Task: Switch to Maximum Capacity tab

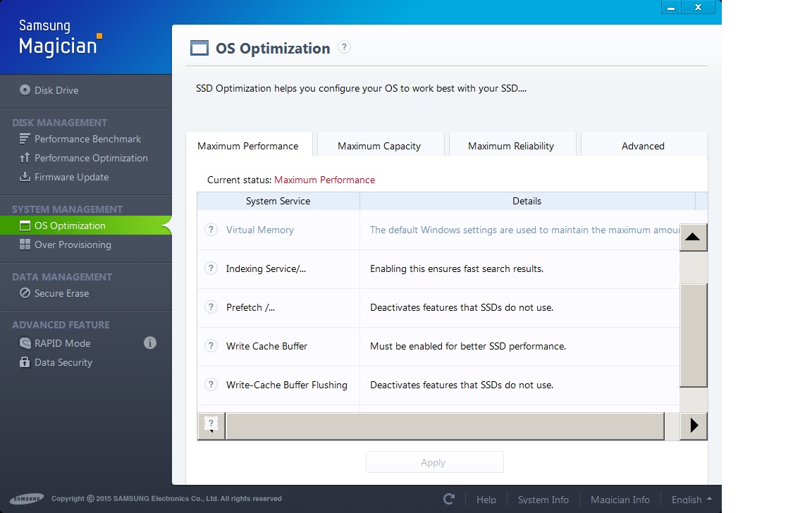Action: 379,146
